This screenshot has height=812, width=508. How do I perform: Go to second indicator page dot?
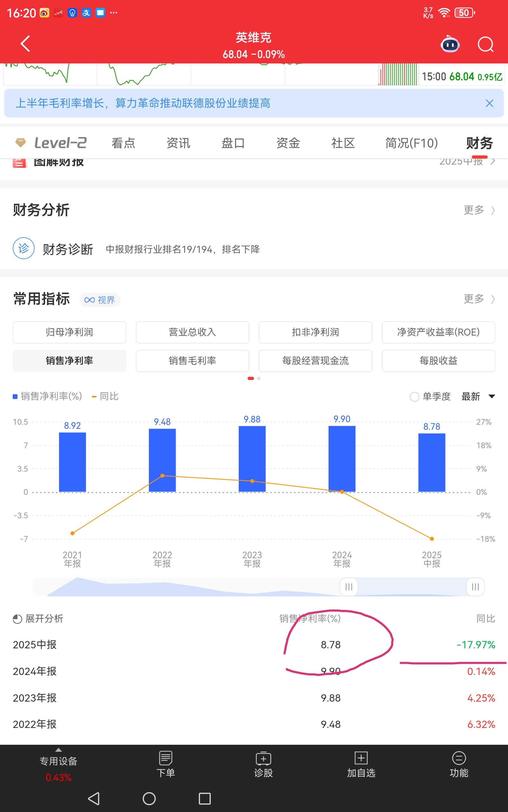pyautogui.click(x=259, y=378)
